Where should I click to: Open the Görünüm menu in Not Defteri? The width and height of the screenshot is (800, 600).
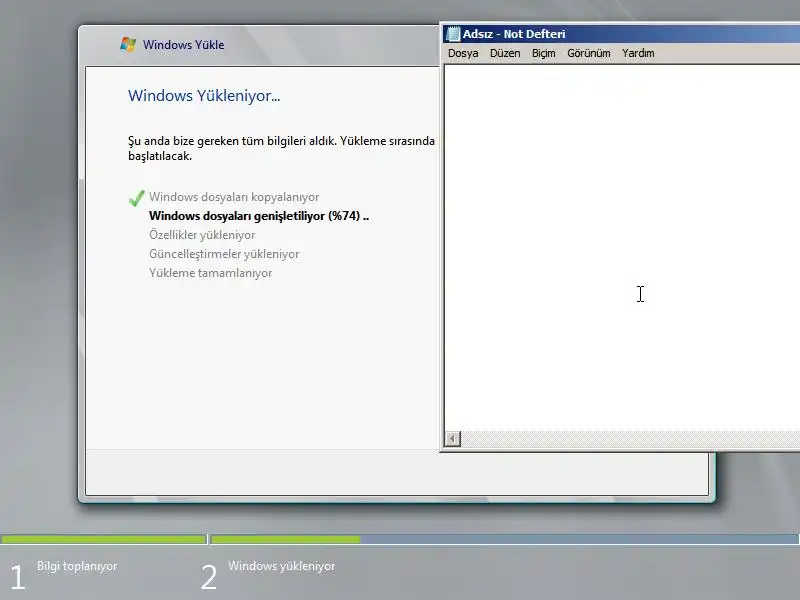[588, 53]
